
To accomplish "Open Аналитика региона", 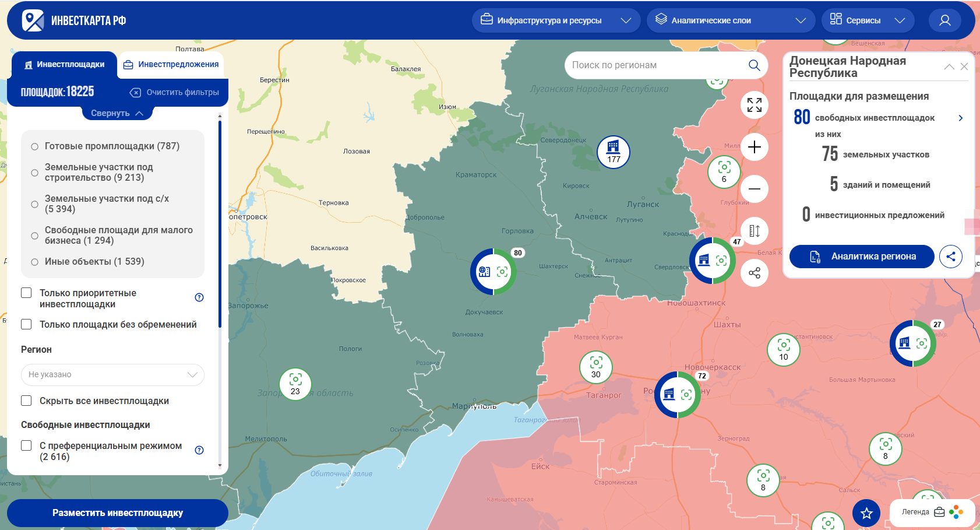I will click(862, 256).
